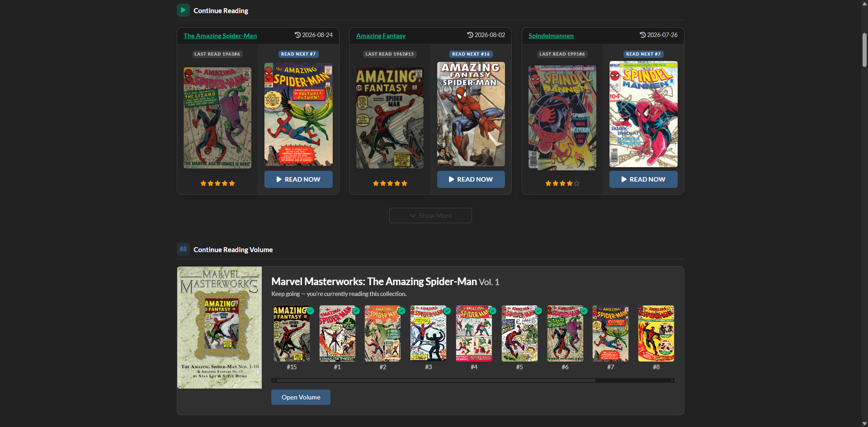
Task: Click the history clock icon next to 2026-08-02
Action: click(x=470, y=35)
